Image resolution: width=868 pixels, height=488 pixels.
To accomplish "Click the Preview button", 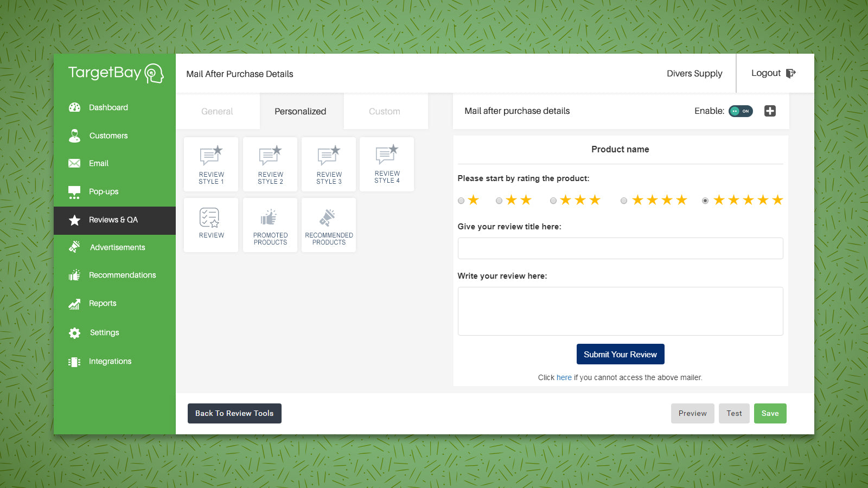I will pyautogui.click(x=693, y=413).
